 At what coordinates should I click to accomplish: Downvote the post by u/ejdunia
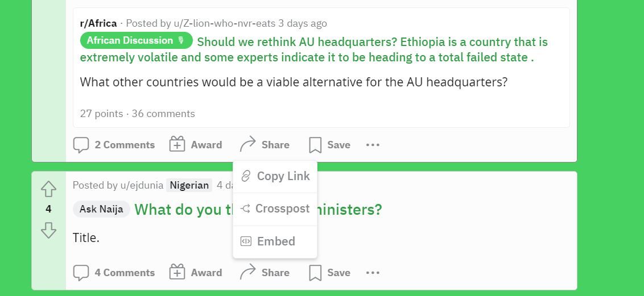48,230
